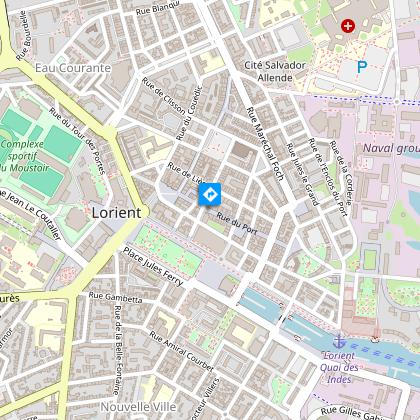The width and height of the screenshot is (420, 420).
Task: Select the Rue Maréchal Foch label
Action: click(265, 144)
